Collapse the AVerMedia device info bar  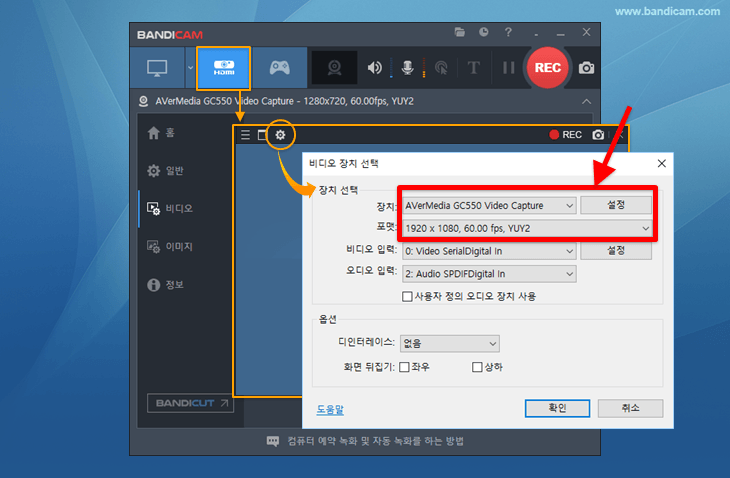tap(586, 101)
